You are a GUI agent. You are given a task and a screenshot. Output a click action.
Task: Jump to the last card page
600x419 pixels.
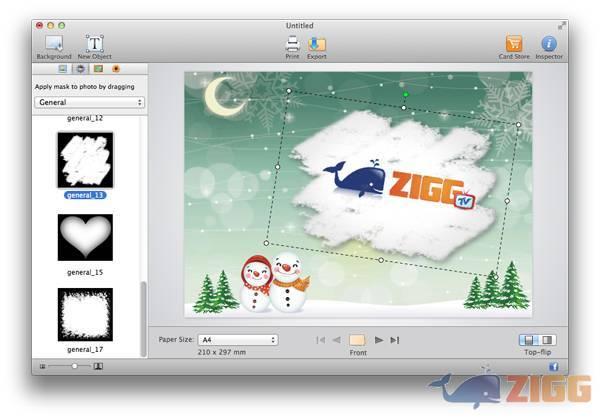point(395,340)
